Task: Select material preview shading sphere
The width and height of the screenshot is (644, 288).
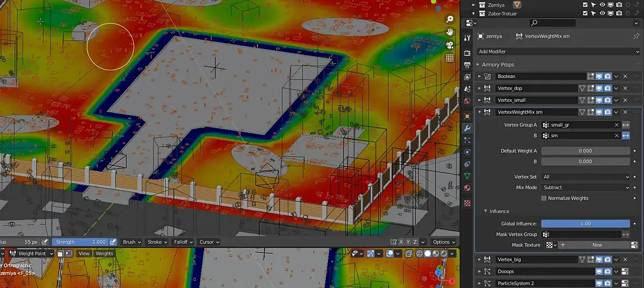Action: tap(436, 254)
